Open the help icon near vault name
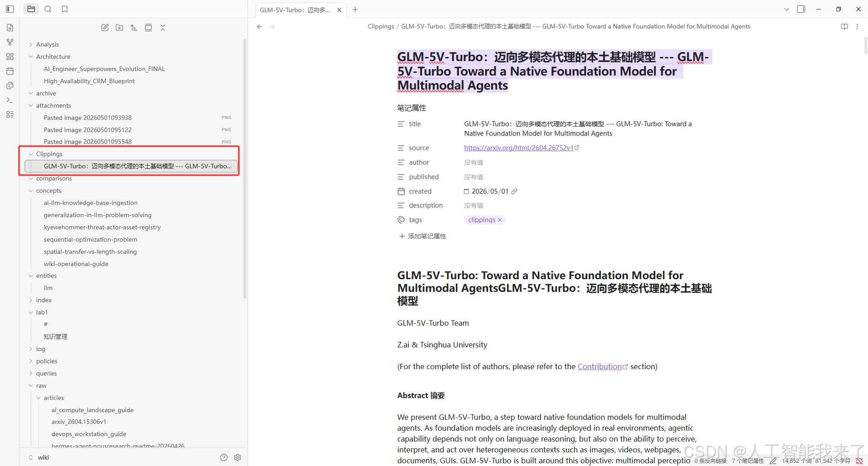The width and height of the screenshot is (868, 466). pos(224,457)
